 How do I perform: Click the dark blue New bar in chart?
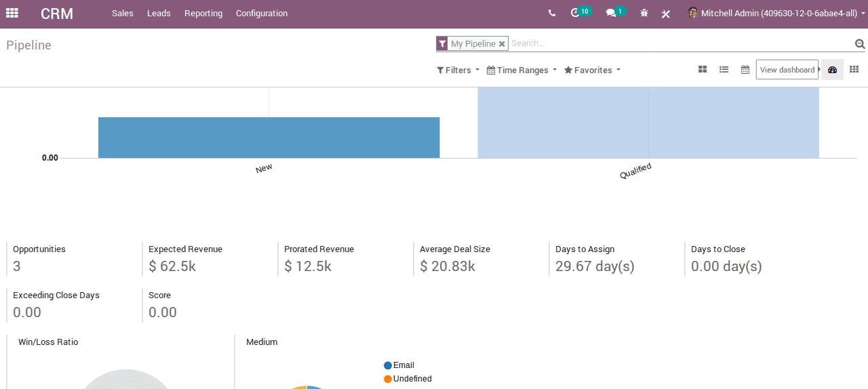[269, 138]
